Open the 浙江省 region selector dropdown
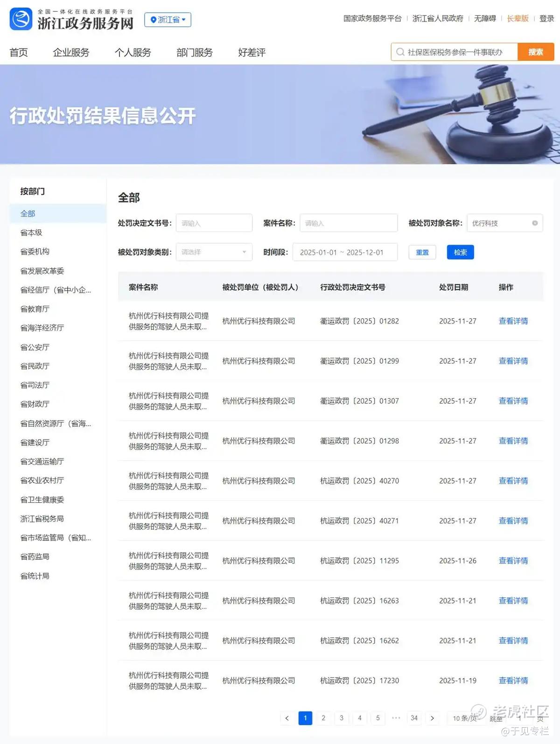The height and width of the screenshot is (744, 560). [168, 20]
